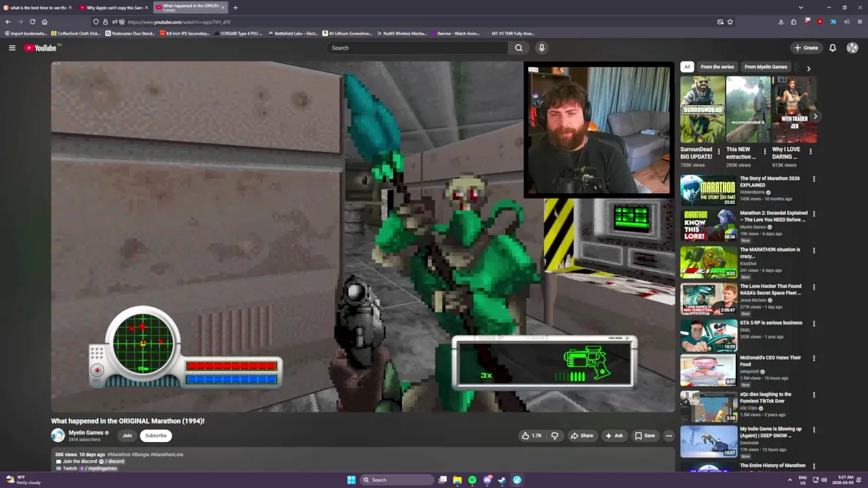Open options for 'Marathon 2: Durandal Explained' video
The image size is (868, 488).
(x=814, y=213)
